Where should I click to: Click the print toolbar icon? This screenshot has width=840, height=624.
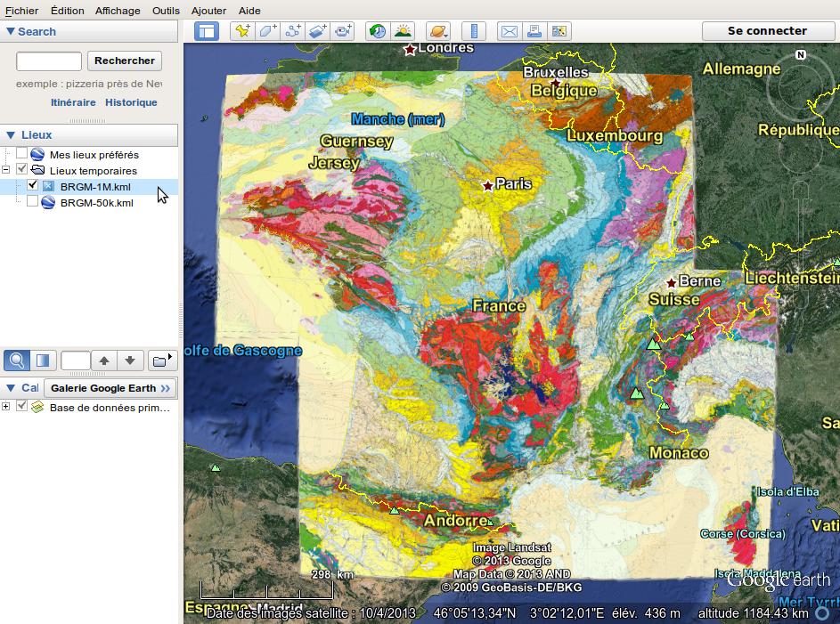tap(534, 31)
